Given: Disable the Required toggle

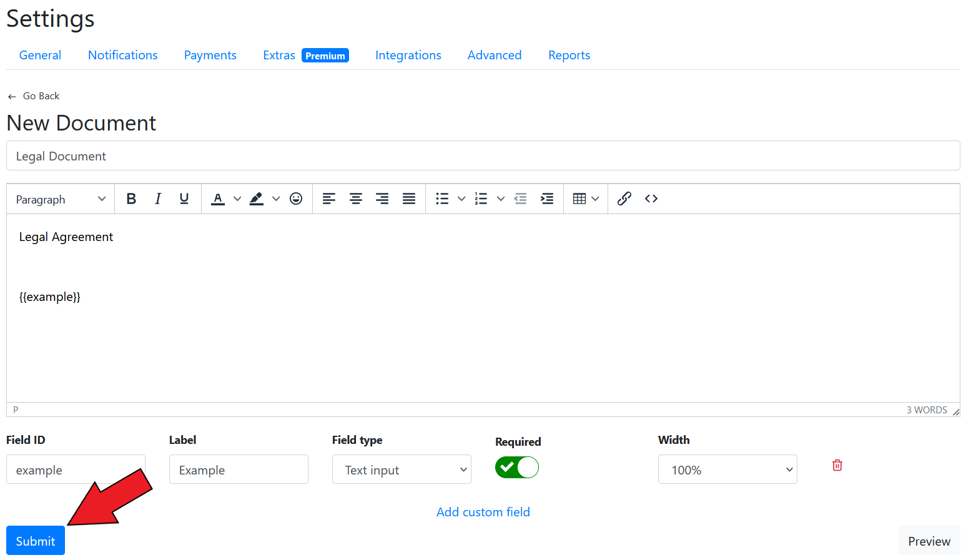Looking at the screenshot, I should (517, 468).
